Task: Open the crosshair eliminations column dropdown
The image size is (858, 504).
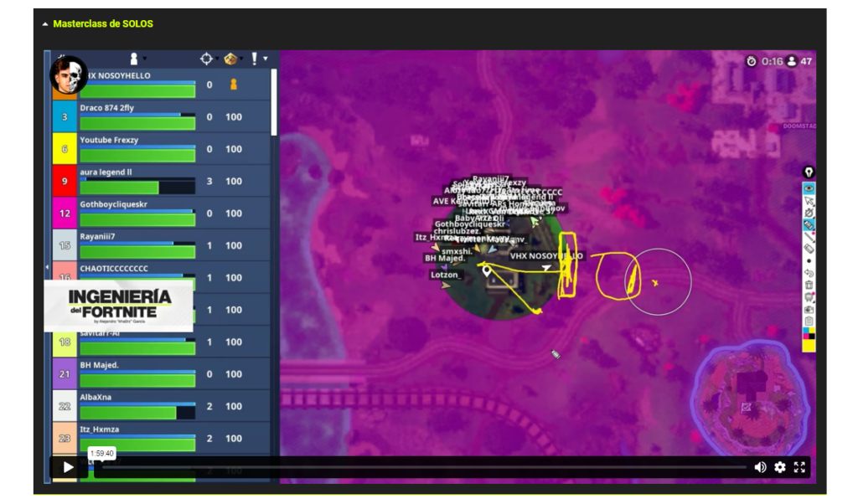Action: [217, 59]
